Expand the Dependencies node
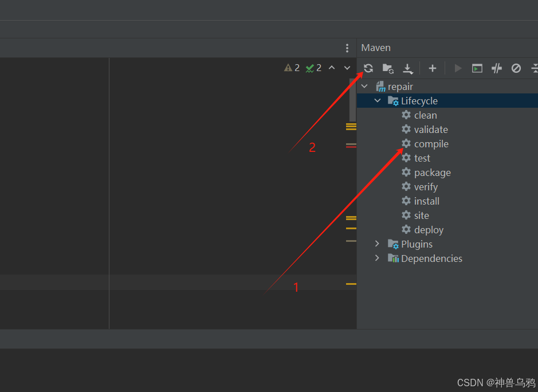Viewport: 538px width, 392px height. (x=377, y=258)
